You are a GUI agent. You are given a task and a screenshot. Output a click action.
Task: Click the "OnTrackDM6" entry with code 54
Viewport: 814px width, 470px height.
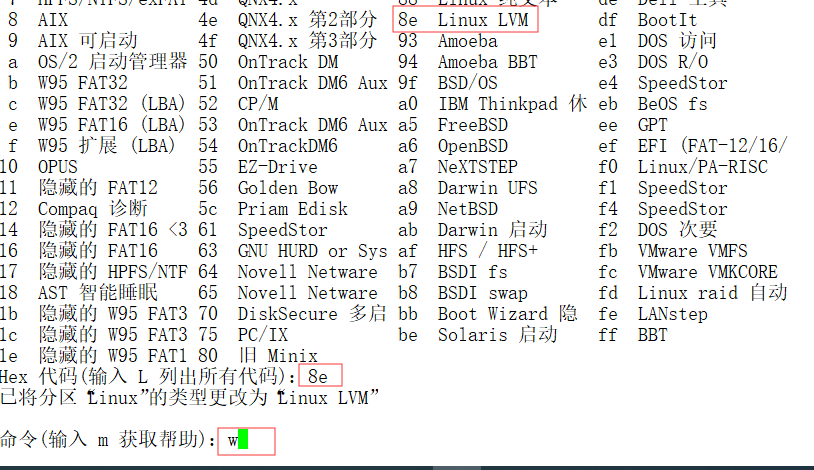pyautogui.click(x=288, y=146)
